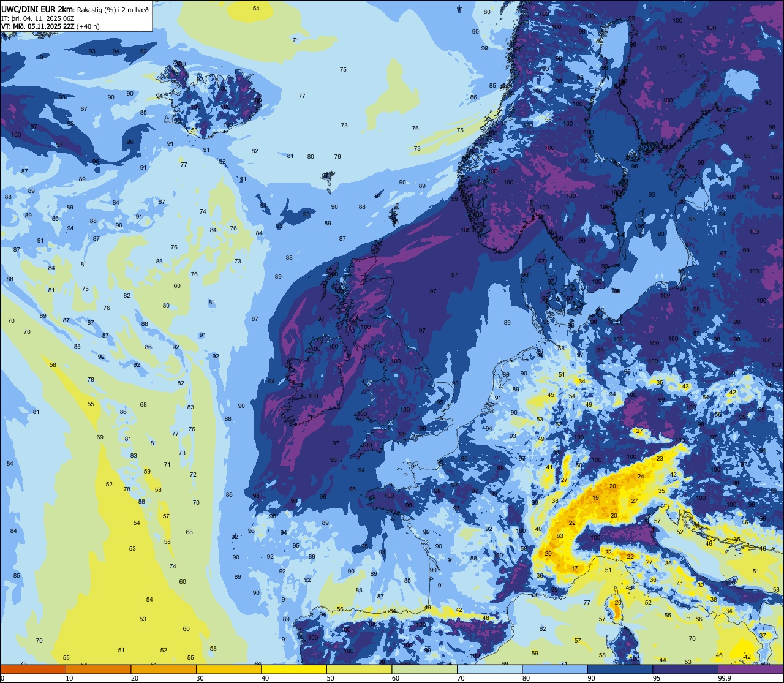784x683 pixels.
Task: Click the humidity value '23' on the map
Action: click(x=660, y=458)
